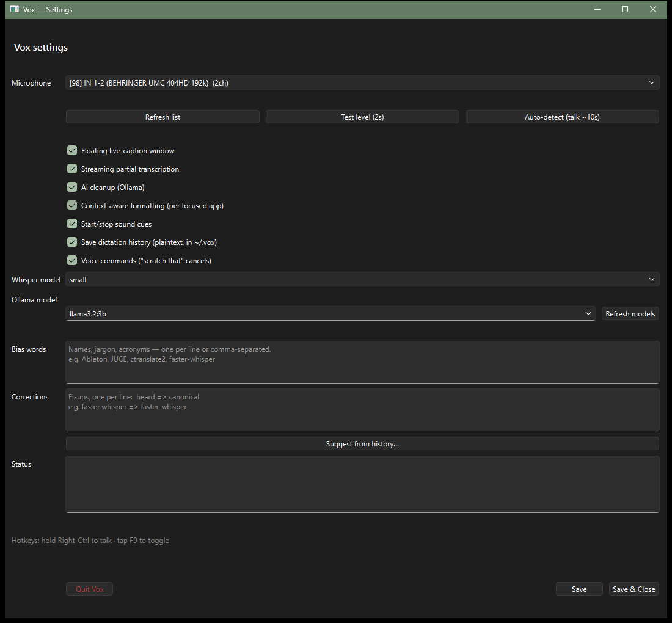Expand the Whisper model dropdown

coord(362,279)
